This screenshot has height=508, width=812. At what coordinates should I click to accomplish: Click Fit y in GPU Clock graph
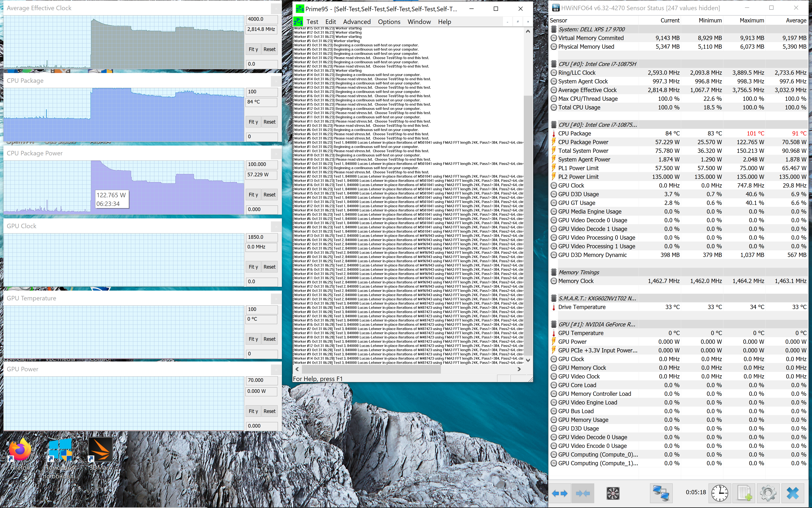click(253, 267)
